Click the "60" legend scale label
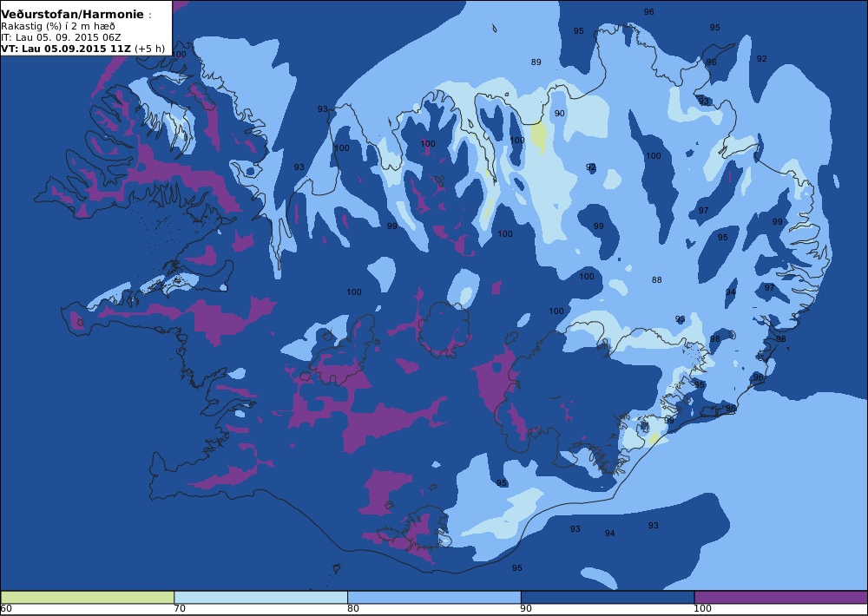868x616 pixels. pyautogui.click(x=6, y=609)
